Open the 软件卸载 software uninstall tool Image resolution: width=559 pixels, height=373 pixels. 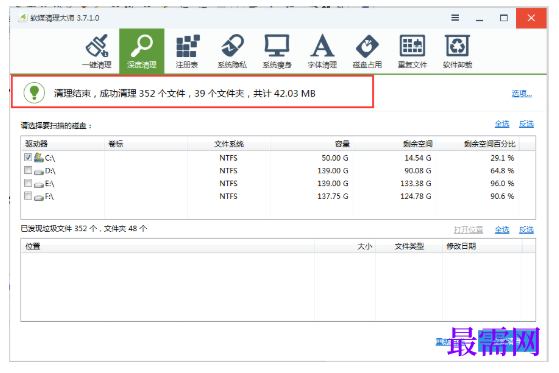click(x=457, y=51)
